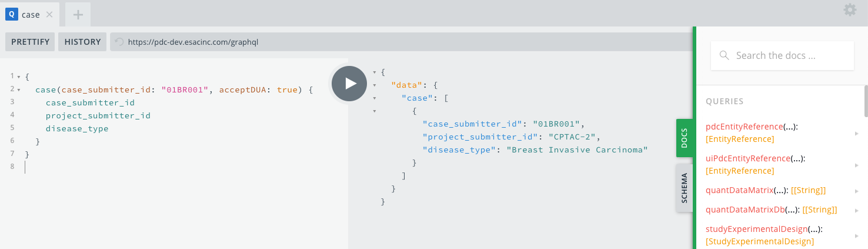Open the SCHEMA side tab
The height and width of the screenshot is (249, 868).
coord(684,188)
